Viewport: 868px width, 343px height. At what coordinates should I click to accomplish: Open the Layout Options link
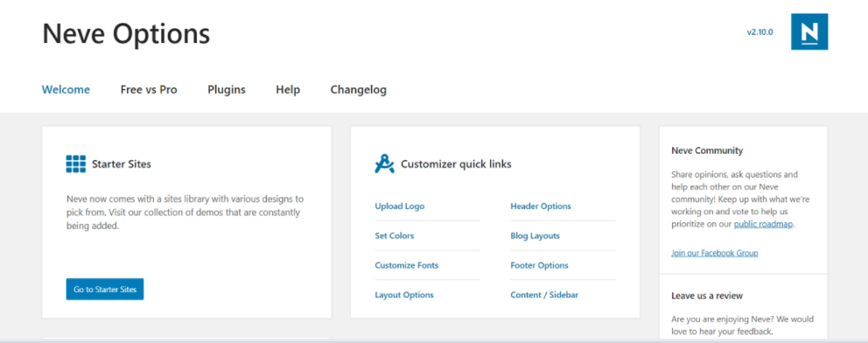(404, 295)
